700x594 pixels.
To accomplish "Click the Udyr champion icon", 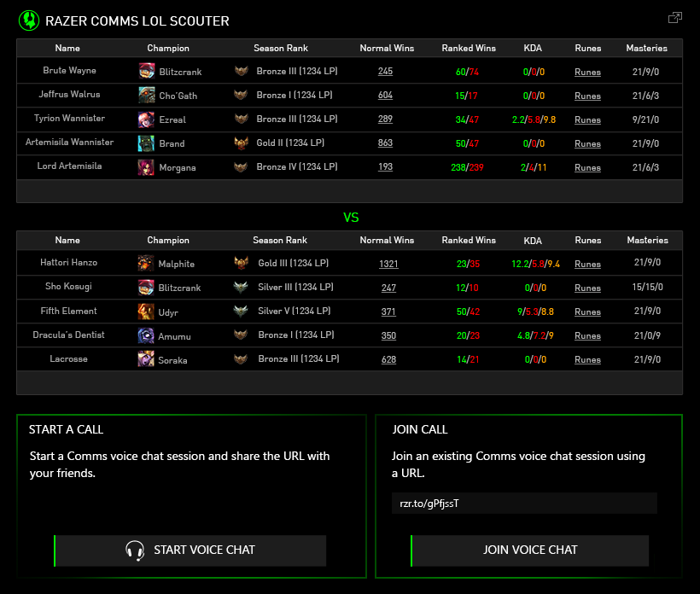I will click(147, 312).
